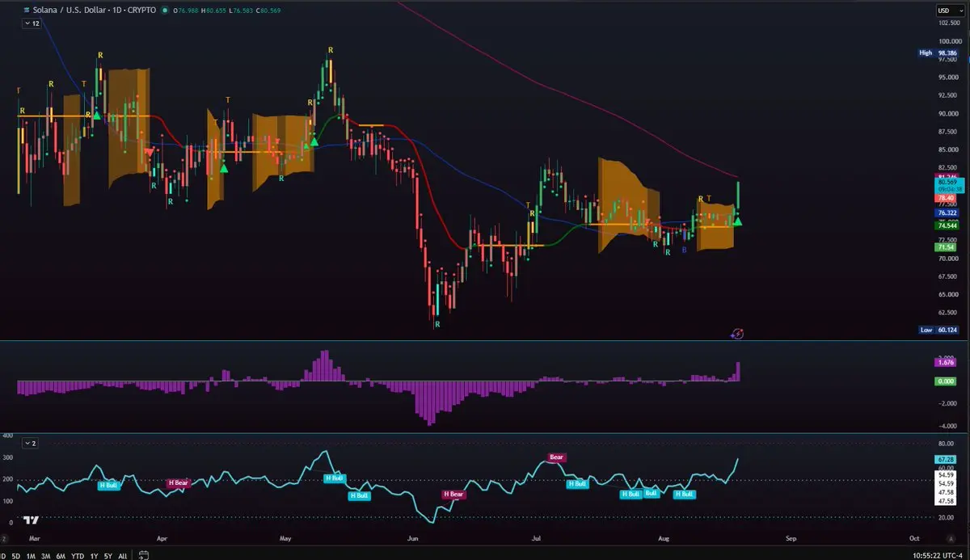Click the Oct label on time axis
This screenshot has width=970, height=560.
click(x=914, y=537)
